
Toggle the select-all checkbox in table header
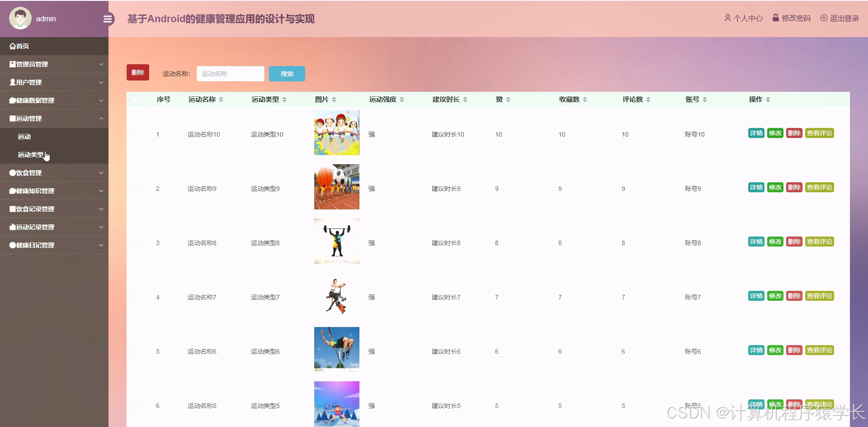(134, 100)
